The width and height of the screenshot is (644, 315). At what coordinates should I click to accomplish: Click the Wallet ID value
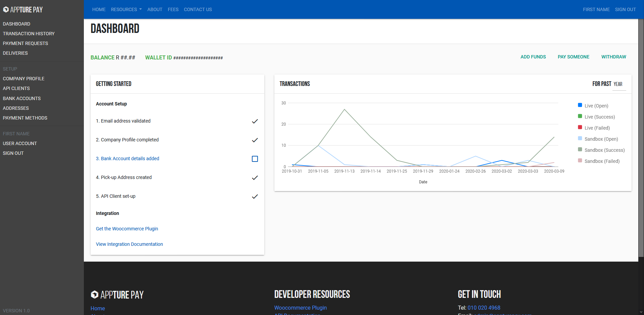point(198,58)
